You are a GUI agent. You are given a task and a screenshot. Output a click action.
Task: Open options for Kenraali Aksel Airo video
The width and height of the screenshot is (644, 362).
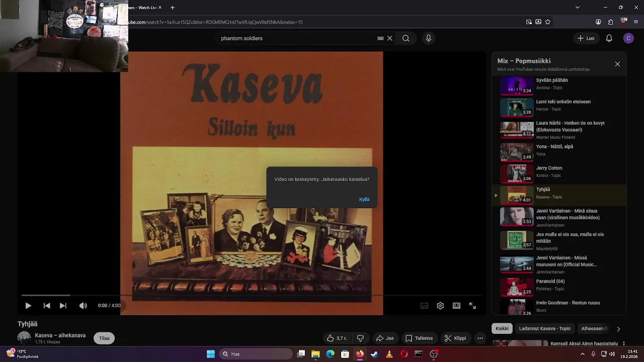click(624, 344)
